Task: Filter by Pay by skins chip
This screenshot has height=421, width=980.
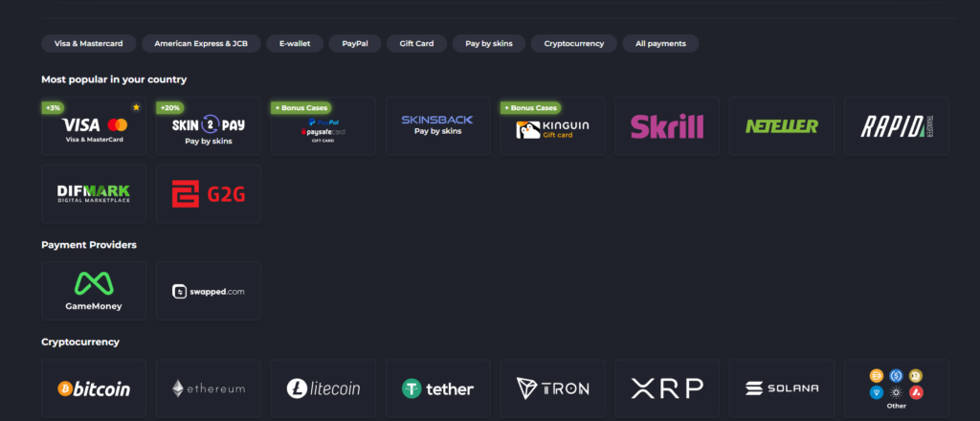Action: pyautogui.click(x=489, y=44)
